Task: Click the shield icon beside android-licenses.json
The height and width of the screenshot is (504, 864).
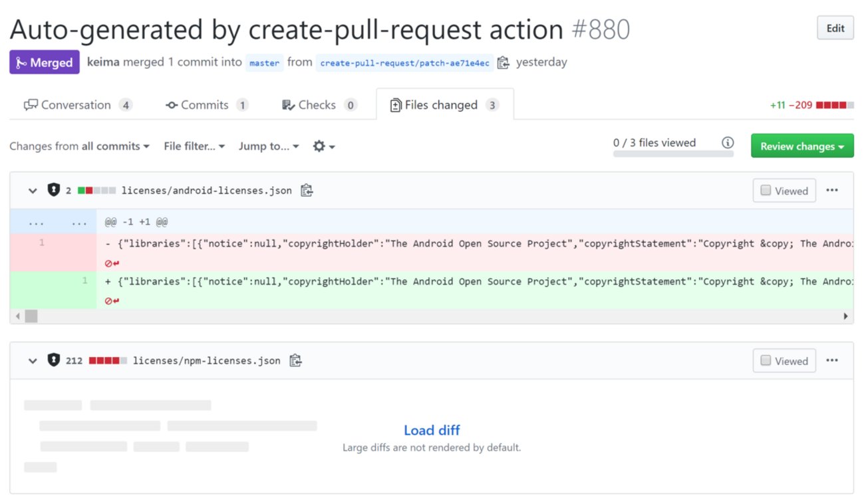Action: (x=54, y=190)
